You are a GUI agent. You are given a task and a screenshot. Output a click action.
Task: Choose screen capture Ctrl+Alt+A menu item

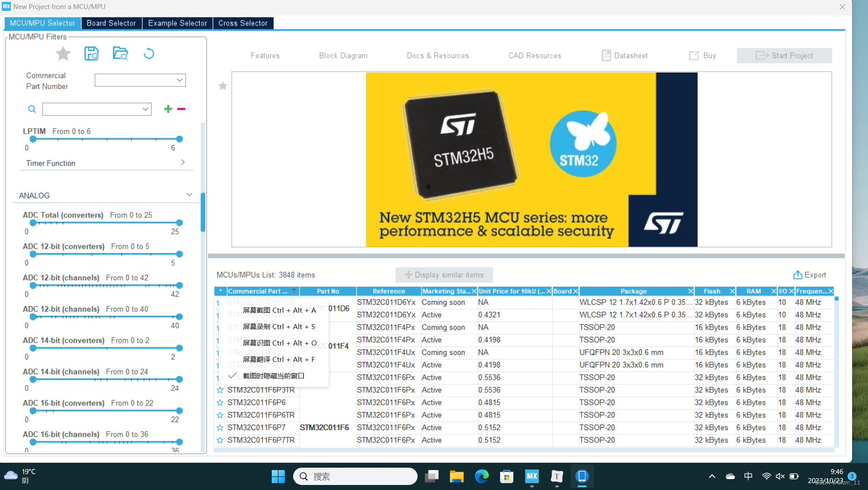(x=274, y=310)
